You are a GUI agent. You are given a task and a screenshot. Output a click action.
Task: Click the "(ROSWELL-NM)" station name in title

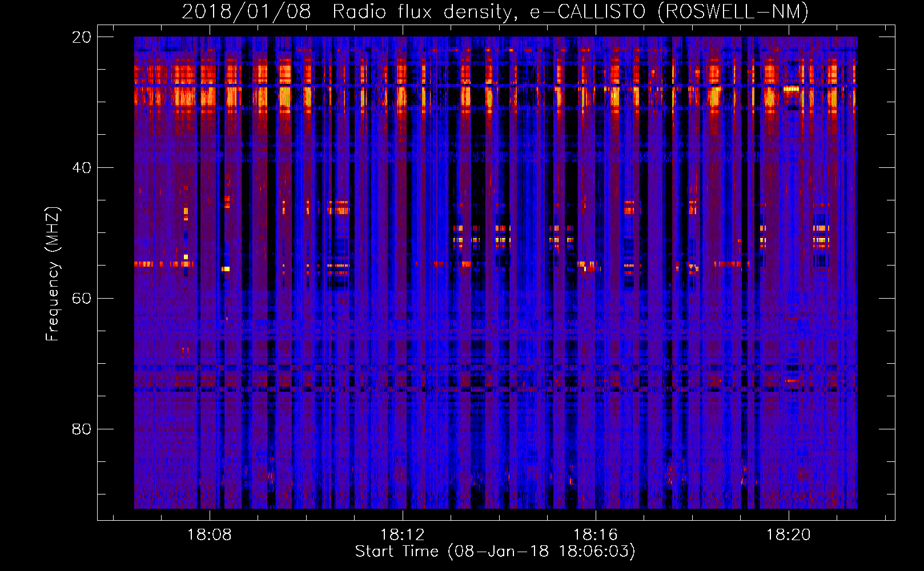tap(733, 11)
